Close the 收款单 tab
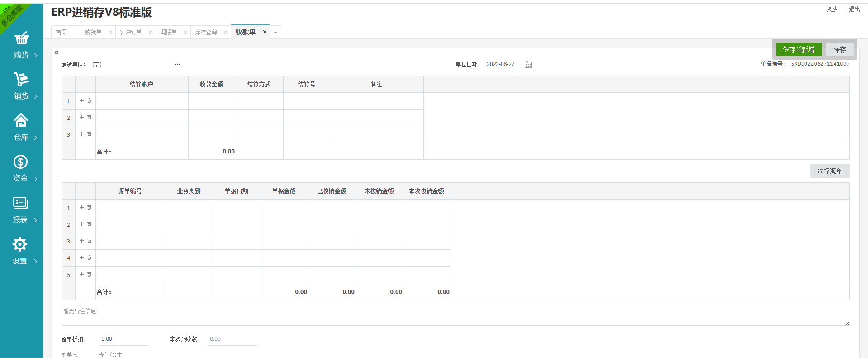 (x=265, y=32)
